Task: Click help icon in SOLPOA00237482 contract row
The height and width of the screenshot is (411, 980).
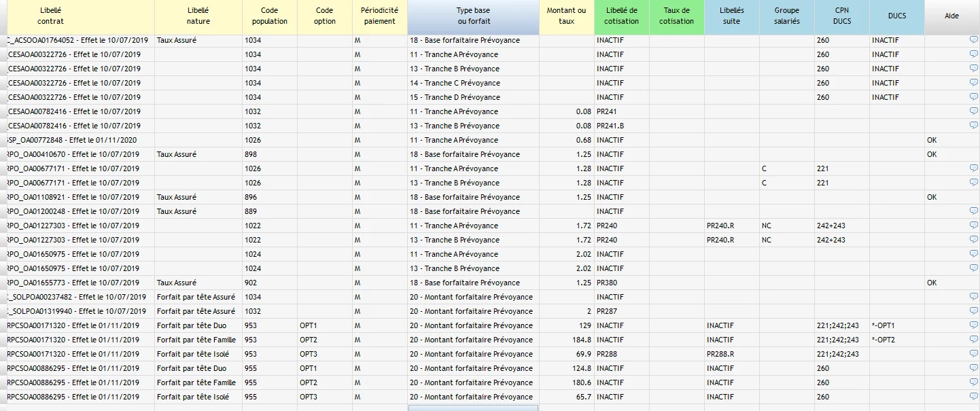Action: (x=974, y=297)
